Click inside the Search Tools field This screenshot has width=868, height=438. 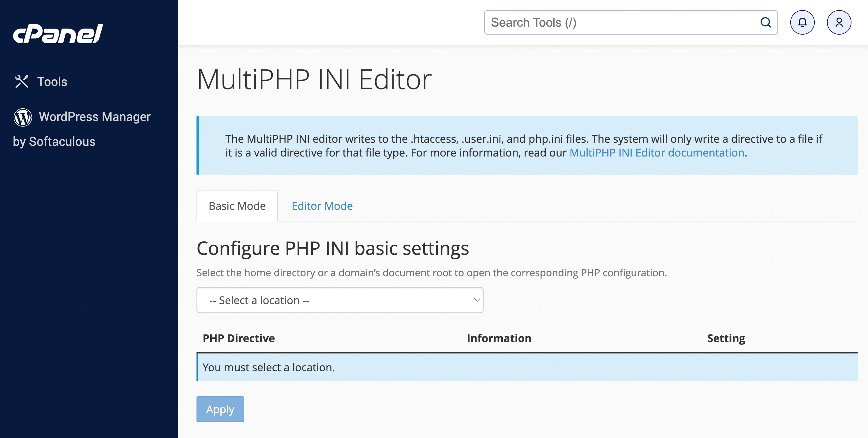pyautogui.click(x=607, y=22)
